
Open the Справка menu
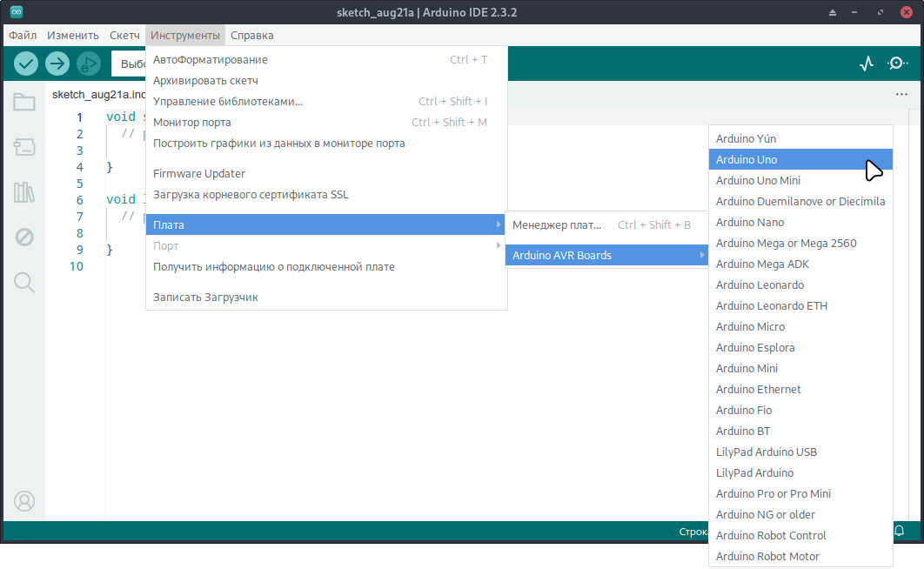click(252, 35)
